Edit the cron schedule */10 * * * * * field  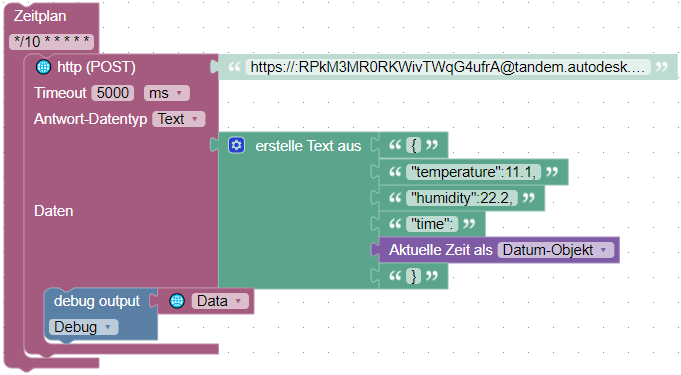(51, 42)
